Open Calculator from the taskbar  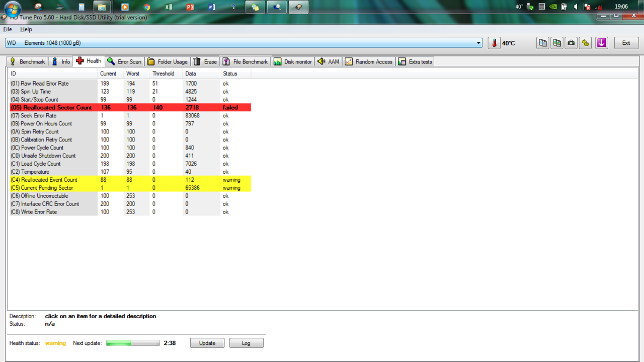(x=82, y=7)
